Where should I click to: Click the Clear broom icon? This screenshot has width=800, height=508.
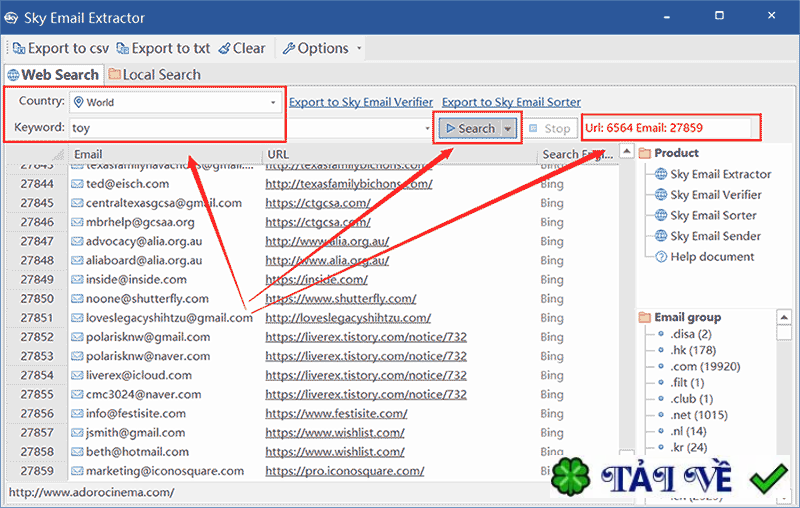coord(224,48)
